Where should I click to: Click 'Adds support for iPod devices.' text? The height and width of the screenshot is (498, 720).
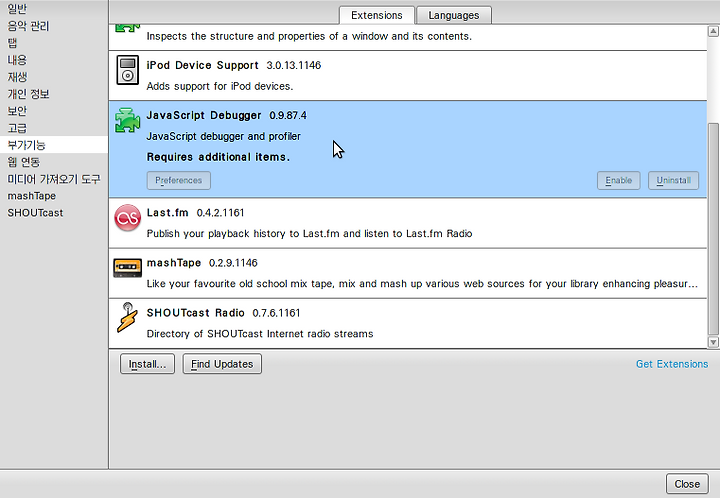(x=219, y=86)
